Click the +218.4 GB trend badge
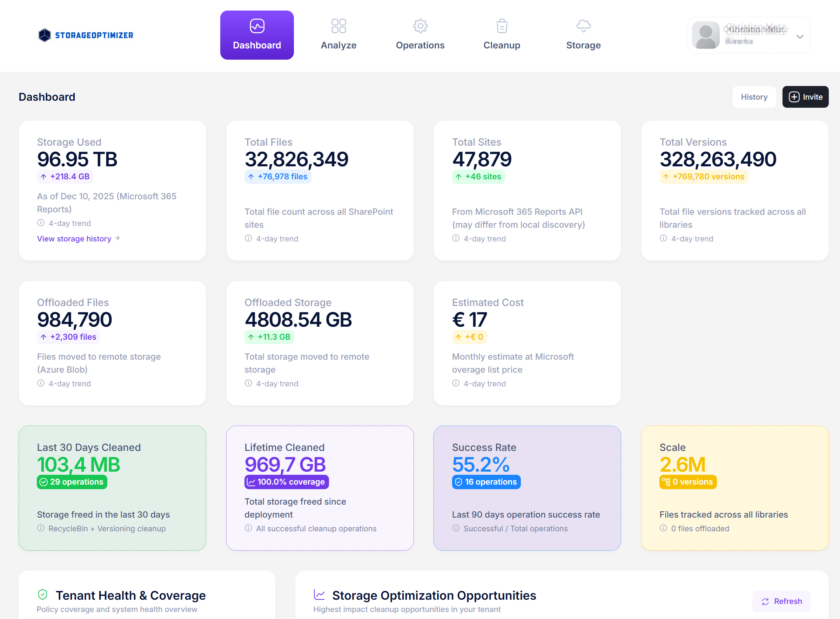Image resolution: width=840 pixels, height=619 pixels. [65, 176]
